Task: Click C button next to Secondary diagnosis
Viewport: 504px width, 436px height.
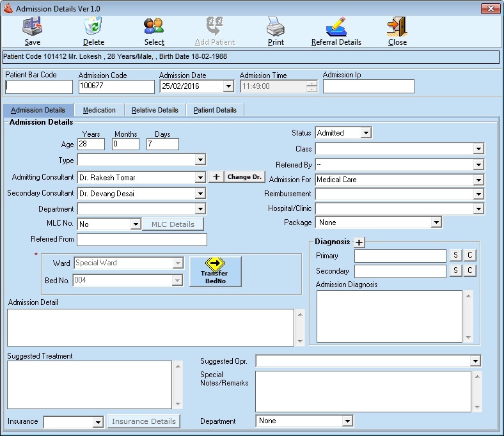Action: click(469, 271)
